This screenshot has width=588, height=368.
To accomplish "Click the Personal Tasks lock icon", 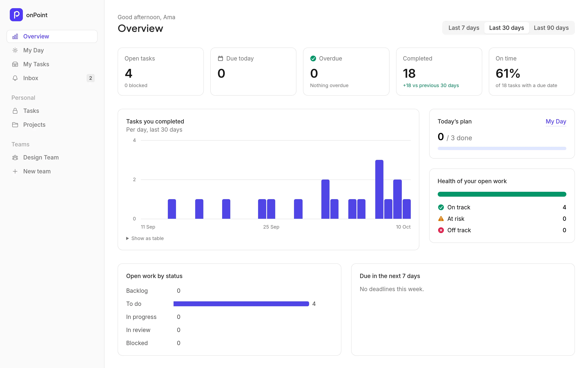I will pyautogui.click(x=15, y=111).
